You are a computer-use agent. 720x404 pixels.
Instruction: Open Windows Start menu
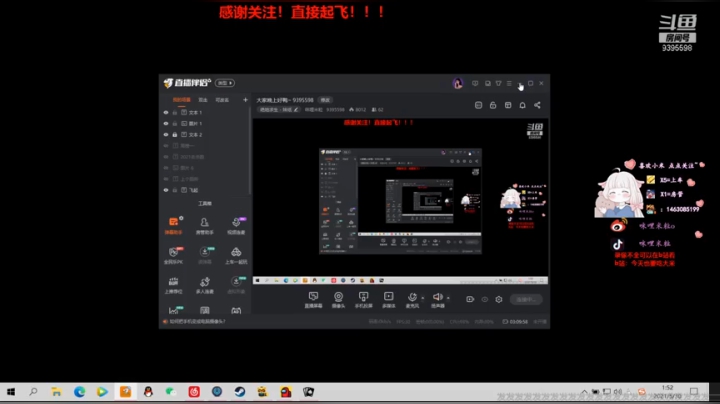coord(11,392)
